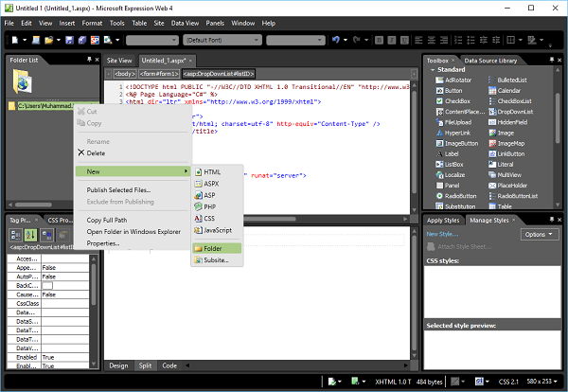Click the New Style link
Viewport: 568px width, 392px height.
point(442,234)
